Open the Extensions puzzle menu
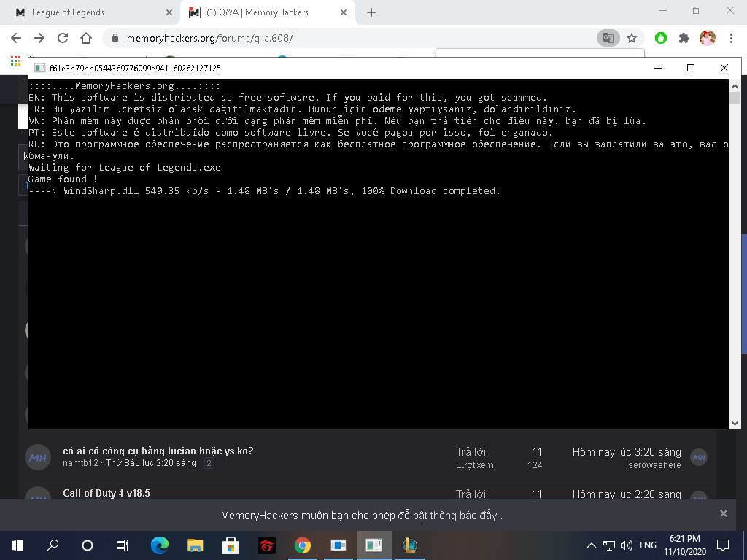Viewport: 747px width, 560px height. point(684,38)
